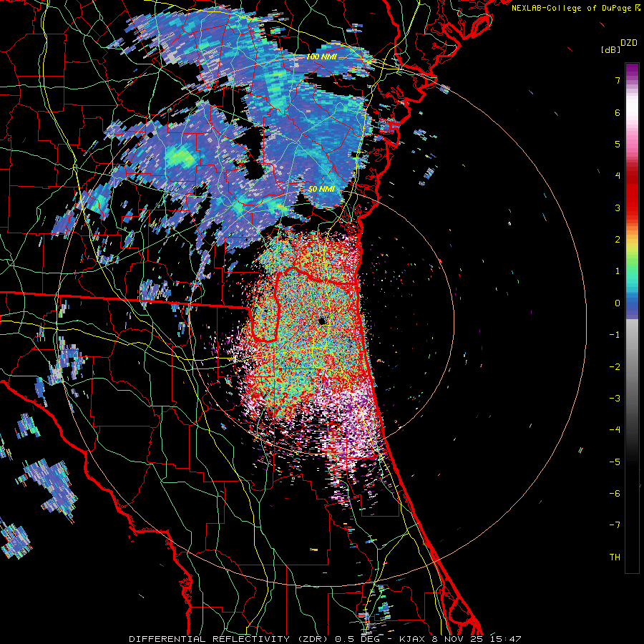Click the 5 value on the scale
Viewport: 644px width, 644px height.
pos(618,144)
